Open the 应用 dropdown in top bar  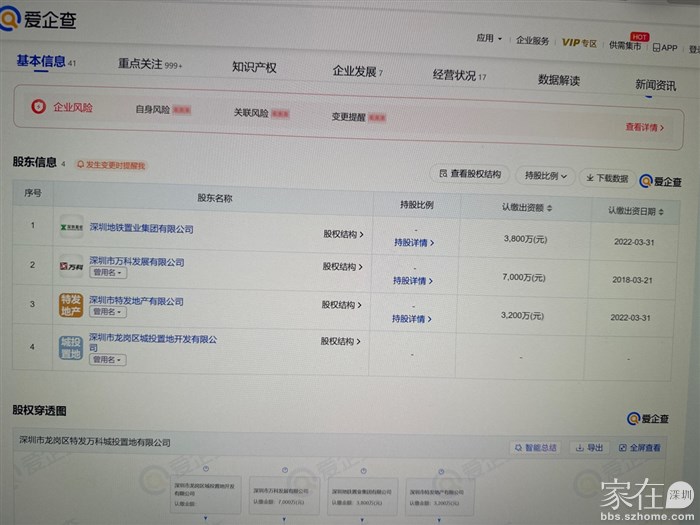[489, 38]
